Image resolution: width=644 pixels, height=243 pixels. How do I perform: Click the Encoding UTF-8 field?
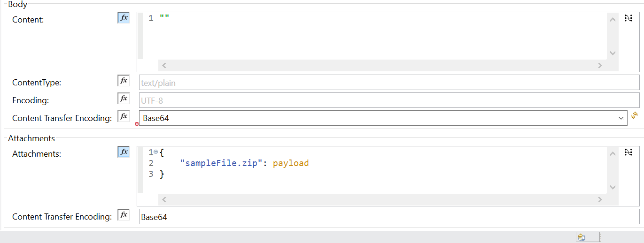389,100
